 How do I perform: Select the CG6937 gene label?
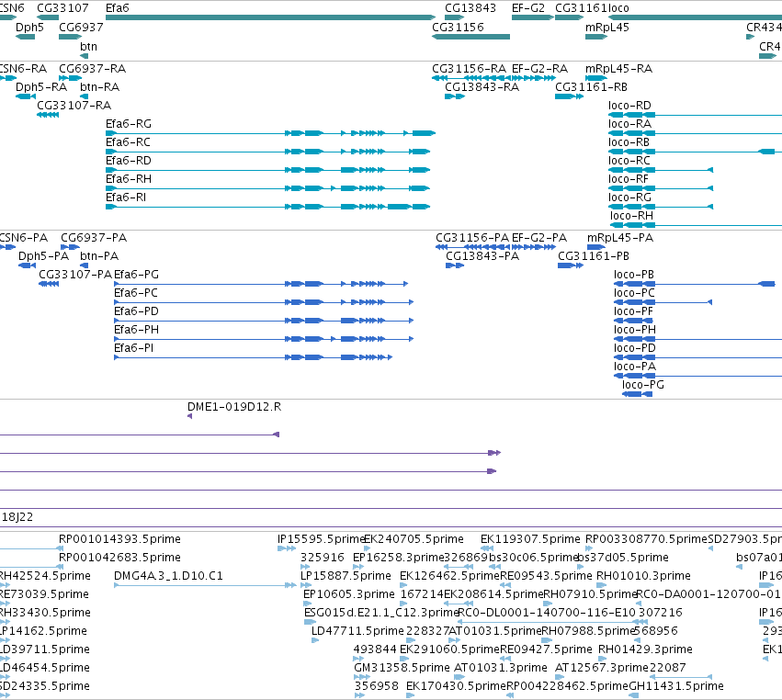pyautogui.click(x=81, y=28)
